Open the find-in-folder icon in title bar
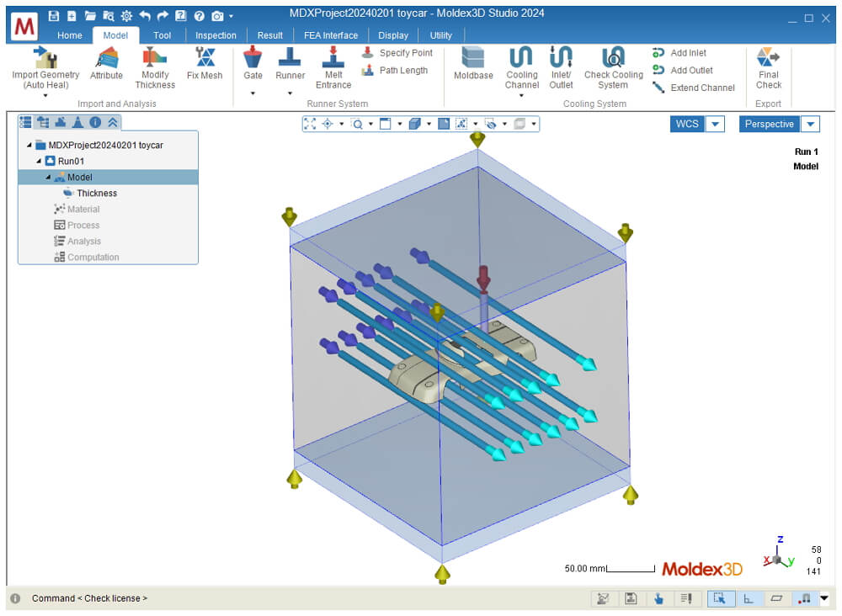 pyautogui.click(x=108, y=16)
